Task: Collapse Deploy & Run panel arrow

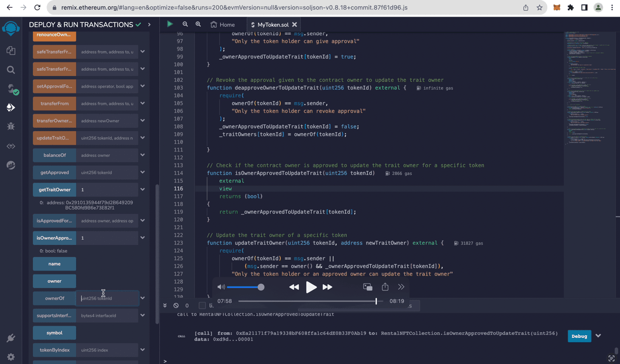Action: 149,24
